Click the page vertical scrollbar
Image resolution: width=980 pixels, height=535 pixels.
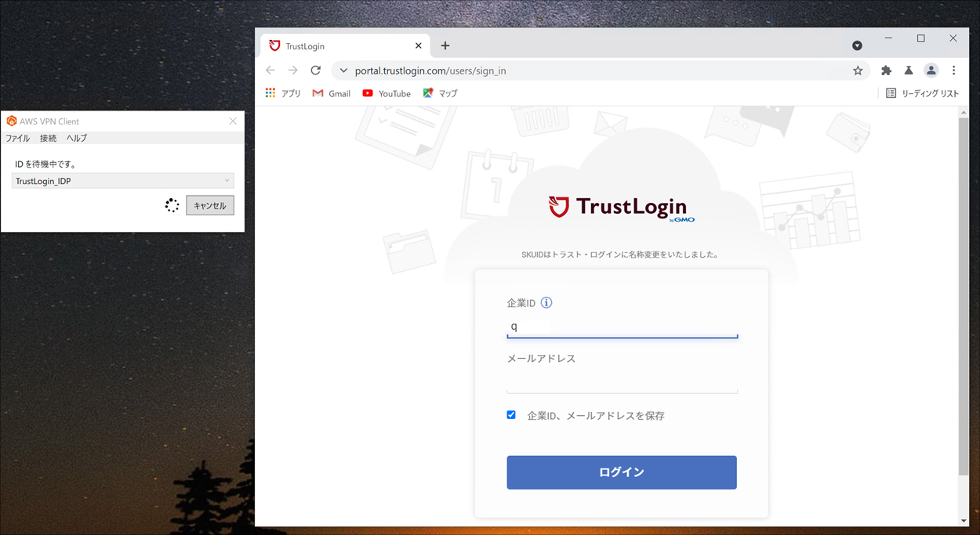click(x=964, y=296)
